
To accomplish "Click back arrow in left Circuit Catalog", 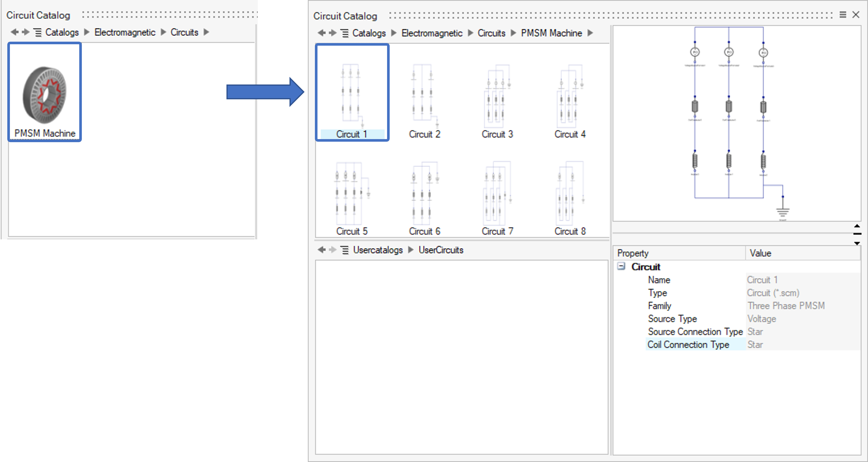I will [14, 32].
